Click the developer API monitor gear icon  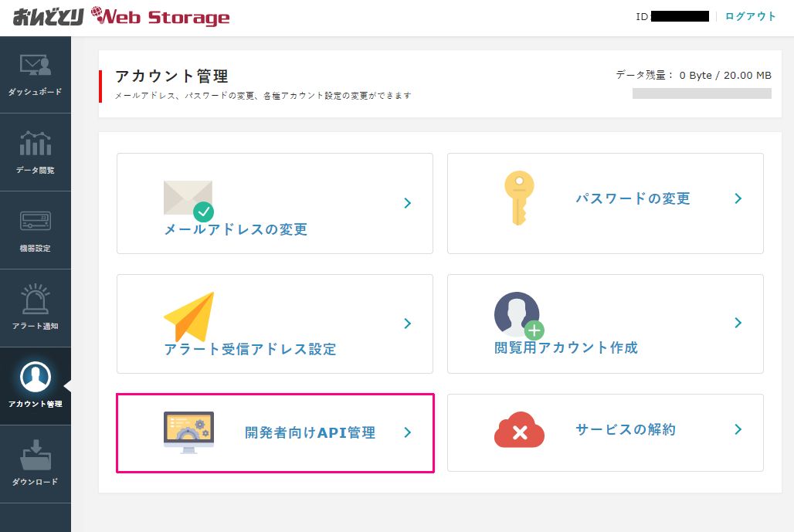point(188,432)
